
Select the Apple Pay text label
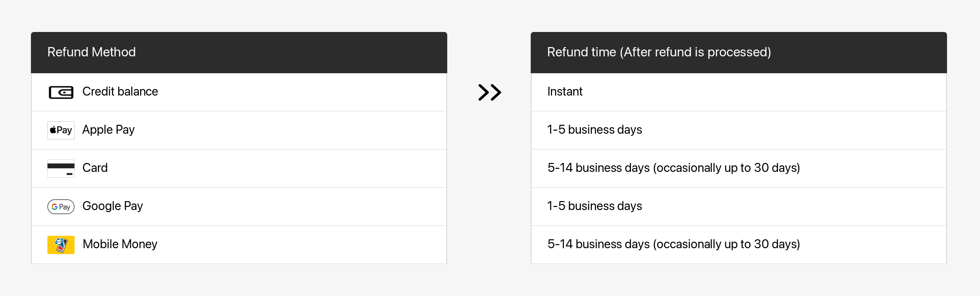click(x=109, y=130)
